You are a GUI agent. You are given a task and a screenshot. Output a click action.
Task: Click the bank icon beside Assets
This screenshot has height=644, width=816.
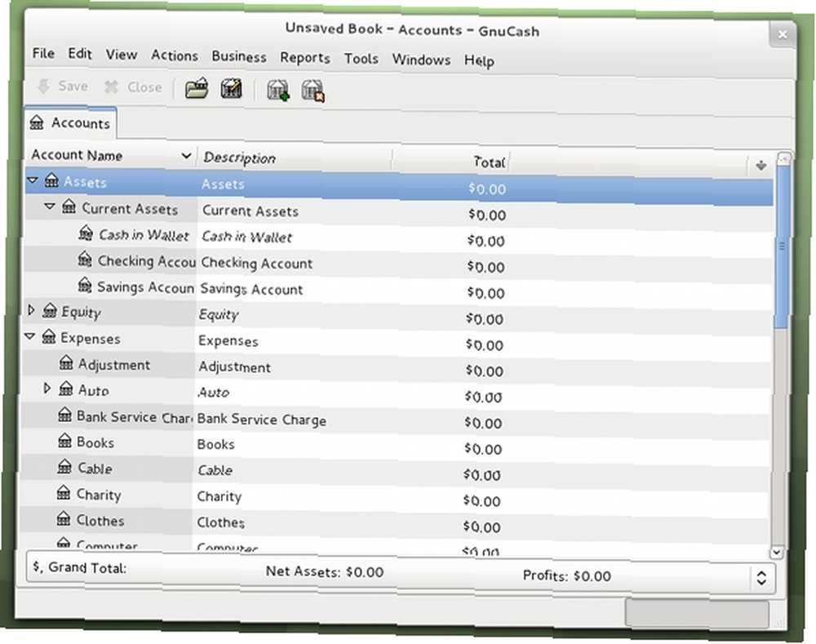(51, 180)
